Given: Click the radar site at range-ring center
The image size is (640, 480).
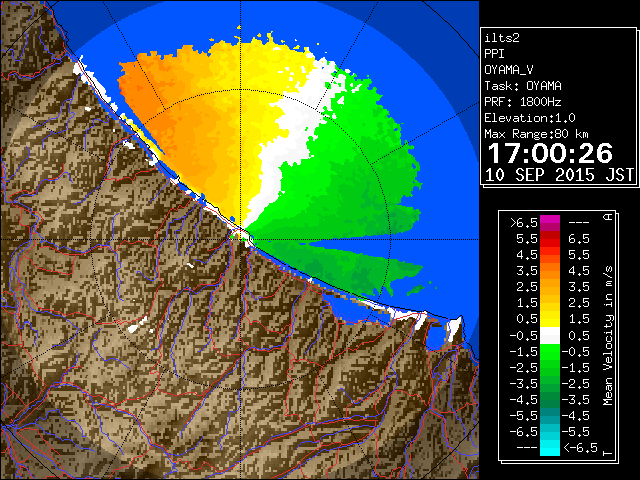Looking at the screenshot, I should pos(241,239).
